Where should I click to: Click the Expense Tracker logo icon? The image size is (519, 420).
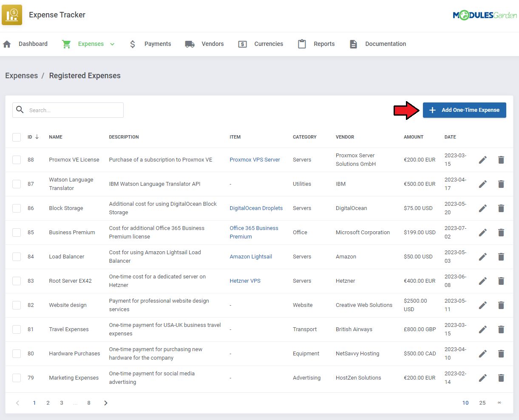12,15
